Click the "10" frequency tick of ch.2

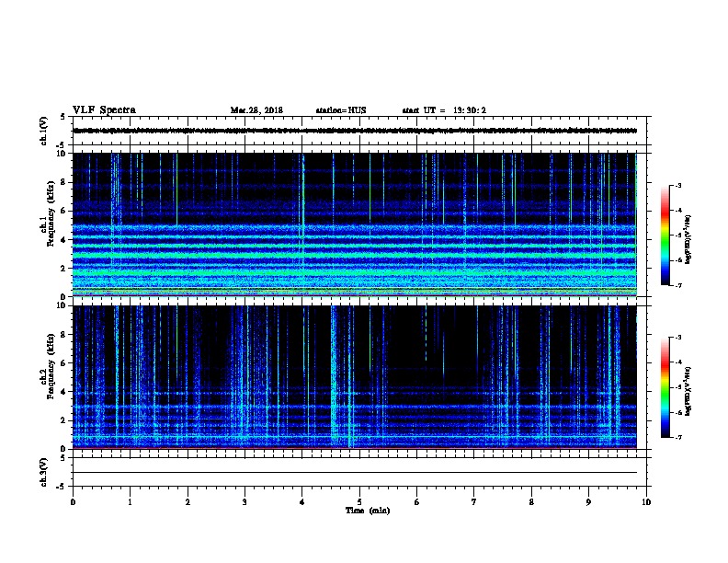pos(63,305)
